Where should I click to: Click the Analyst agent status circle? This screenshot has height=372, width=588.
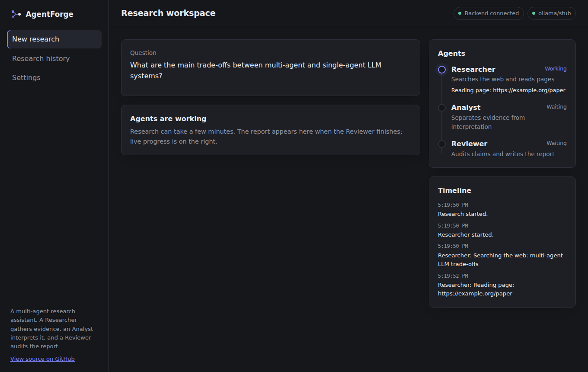[x=442, y=108]
